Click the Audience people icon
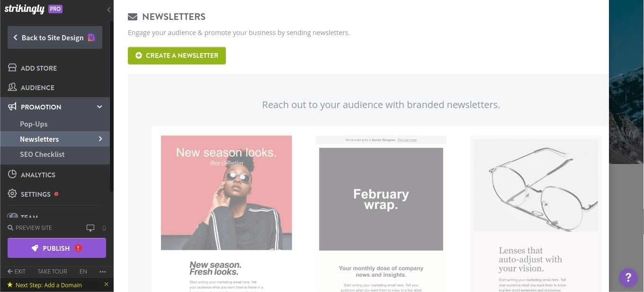Viewport: 644px width, 292px height. coord(12,87)
